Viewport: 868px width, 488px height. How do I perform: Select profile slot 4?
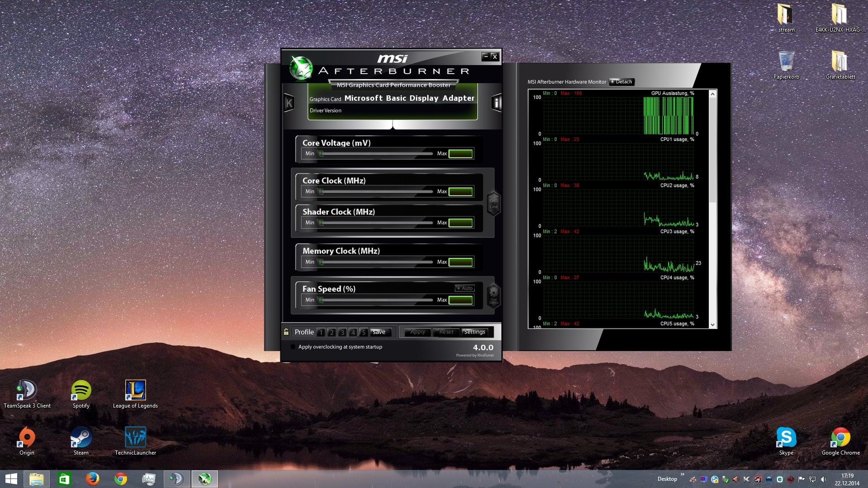pos(353,332)
